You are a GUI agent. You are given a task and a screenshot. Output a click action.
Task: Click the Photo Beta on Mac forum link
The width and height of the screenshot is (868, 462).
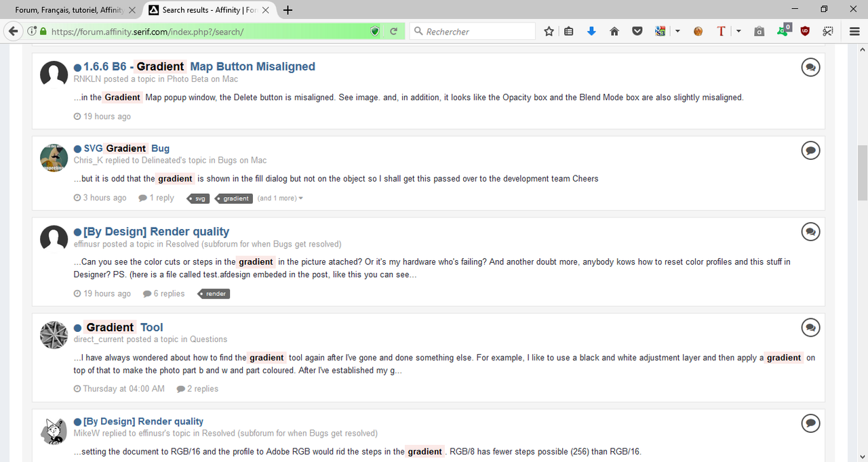pyautogui.click(x=203, y=79)
